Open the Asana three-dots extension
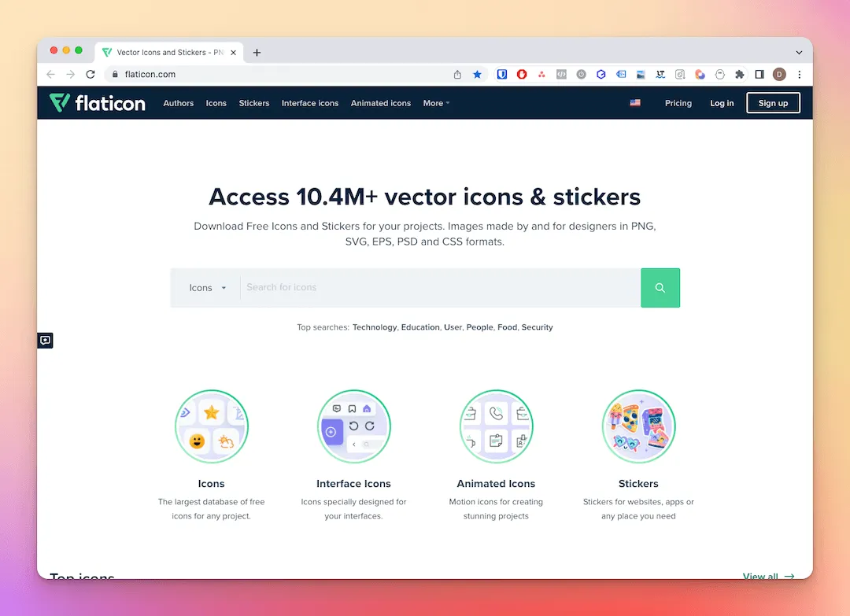This screenshot has width=850, height=616. point(541,74)
